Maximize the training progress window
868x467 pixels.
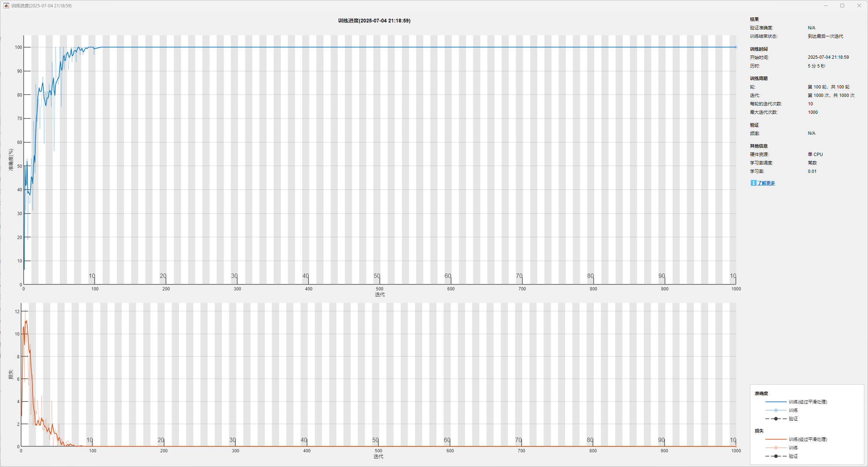click(x=842, y=6)
